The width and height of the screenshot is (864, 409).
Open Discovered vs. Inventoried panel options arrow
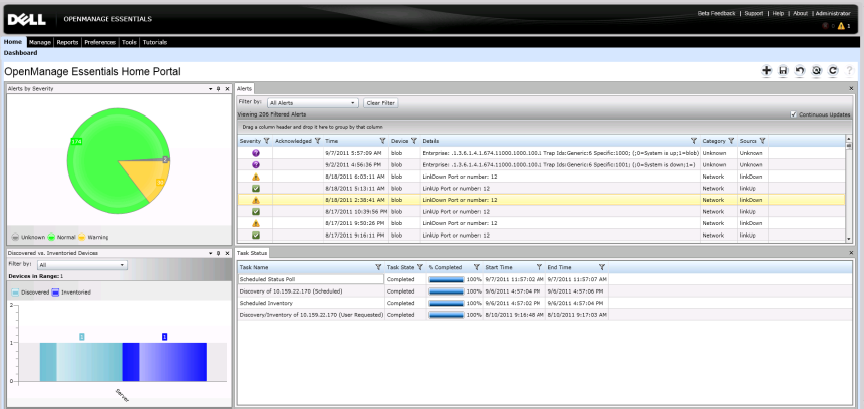[210, 253]
